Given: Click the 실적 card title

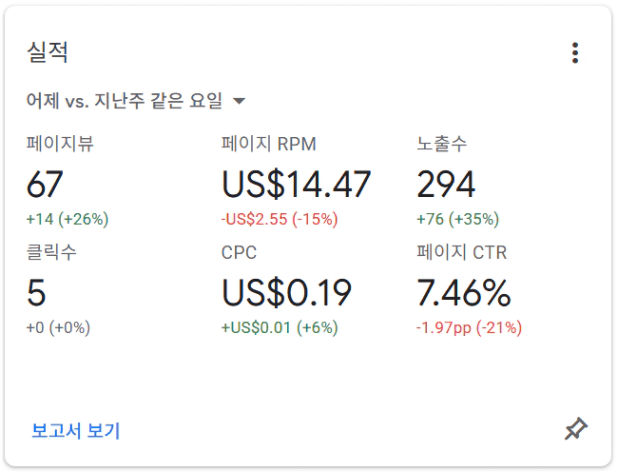Looking at the screenshot, I should pos(47,52).
